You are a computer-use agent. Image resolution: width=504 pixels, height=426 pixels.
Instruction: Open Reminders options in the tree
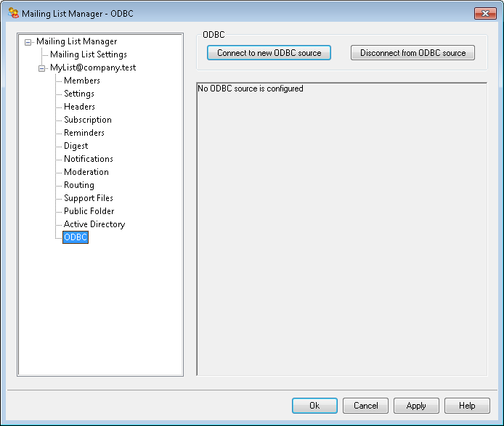coord(84,133)
